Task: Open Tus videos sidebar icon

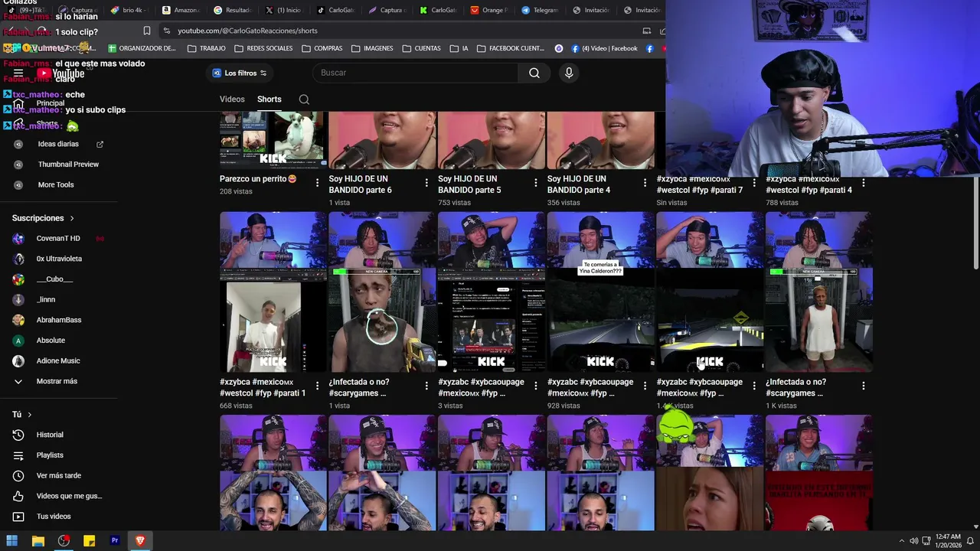Action: coord(18,517)
